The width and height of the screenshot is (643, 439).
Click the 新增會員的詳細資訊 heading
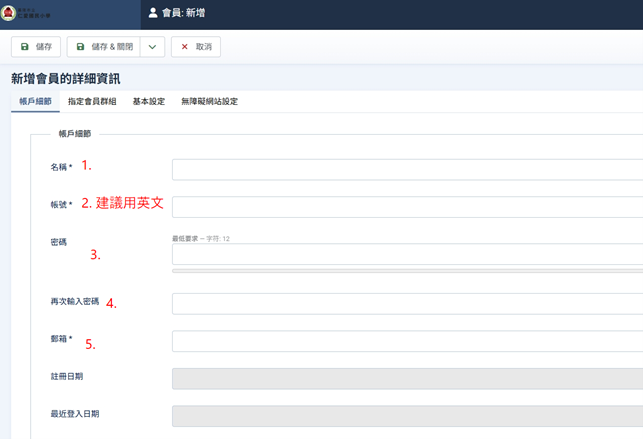66,79
